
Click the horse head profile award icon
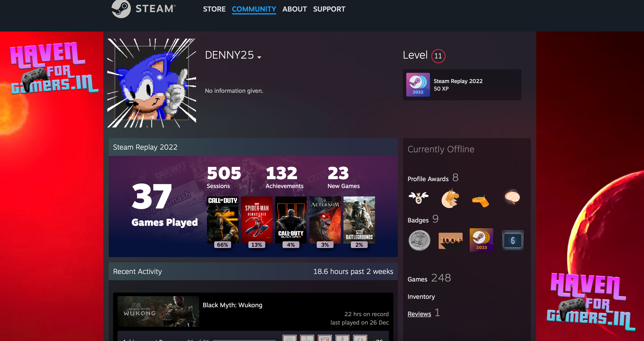pos(450,198)
